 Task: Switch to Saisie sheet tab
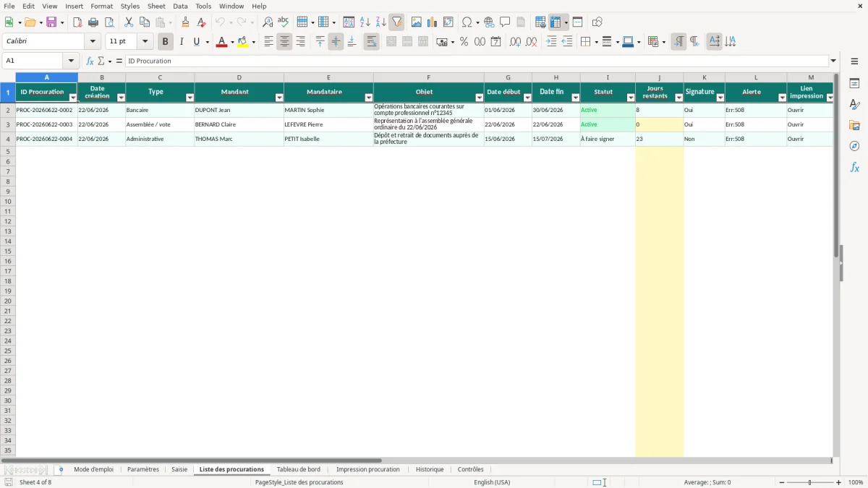coord(179,470)
